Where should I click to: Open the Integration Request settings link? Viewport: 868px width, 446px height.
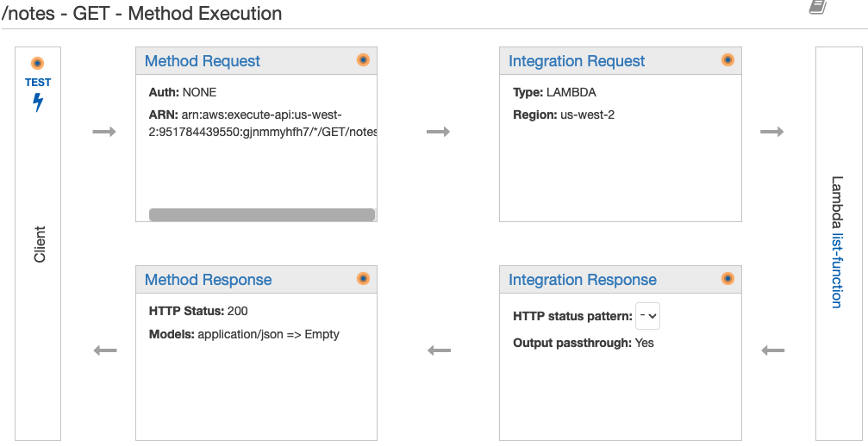pos(577,61)
